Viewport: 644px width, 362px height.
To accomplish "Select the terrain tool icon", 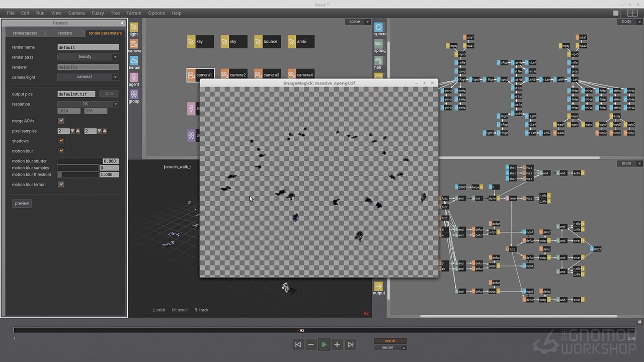I will 134,60.
